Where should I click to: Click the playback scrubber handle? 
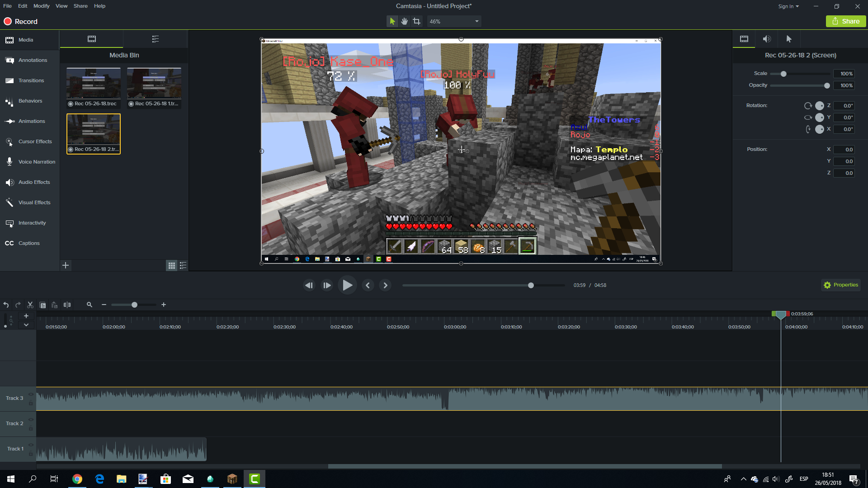(531, 285)
